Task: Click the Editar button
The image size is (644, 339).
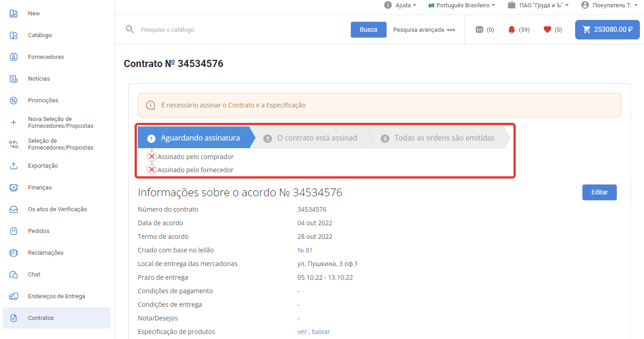Action: [599, 192]
